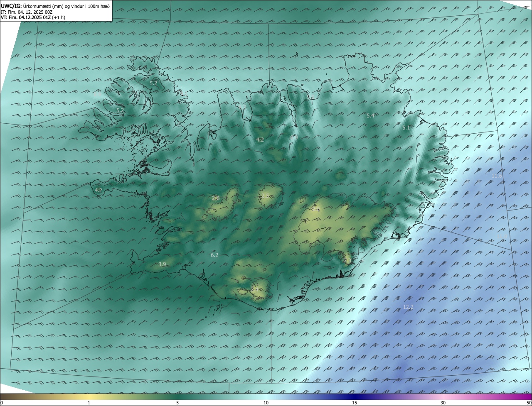The height and width of the screenshot is (406, 532).
Task: Click the 12.2 value over the southeast sea
Action: click(x=408, y=307)
